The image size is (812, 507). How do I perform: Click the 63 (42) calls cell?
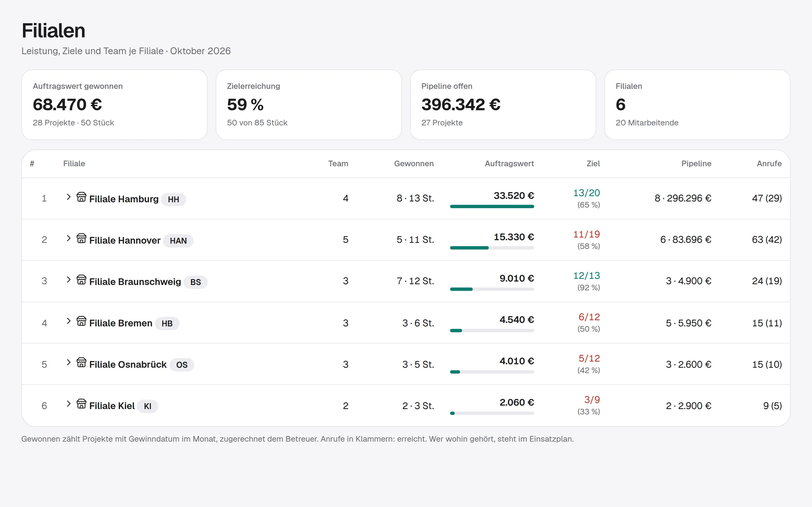pyautogui.click(x=766, y=239)
